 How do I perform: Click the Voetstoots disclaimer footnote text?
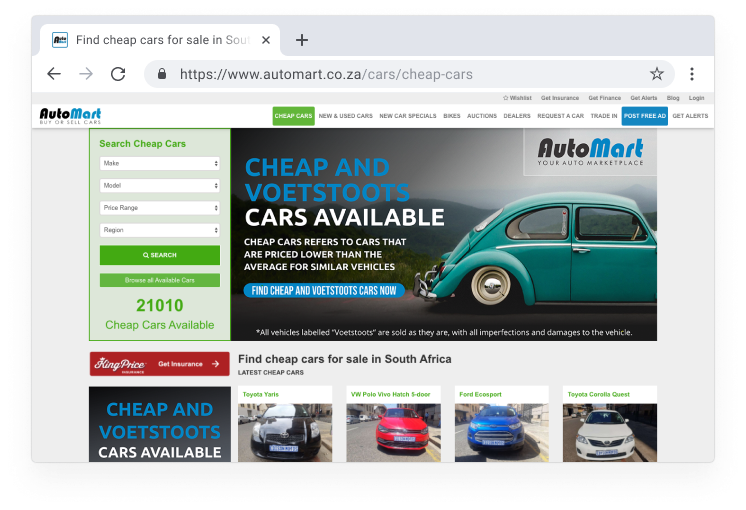(x=444, y=333)
